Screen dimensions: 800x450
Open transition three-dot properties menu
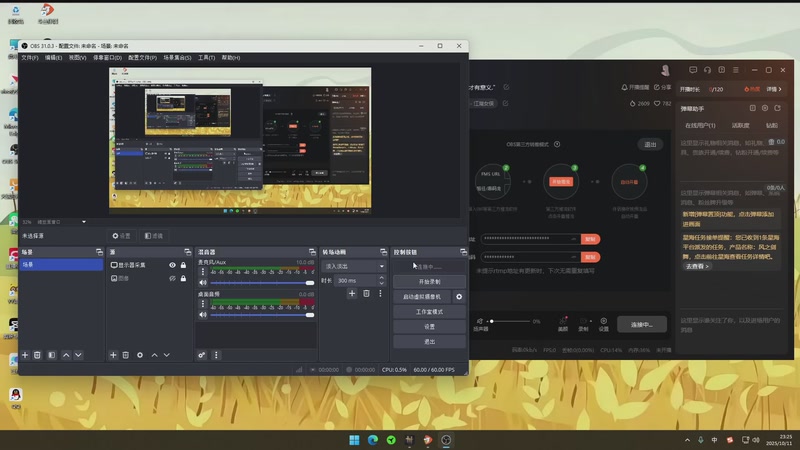[380, 293]
